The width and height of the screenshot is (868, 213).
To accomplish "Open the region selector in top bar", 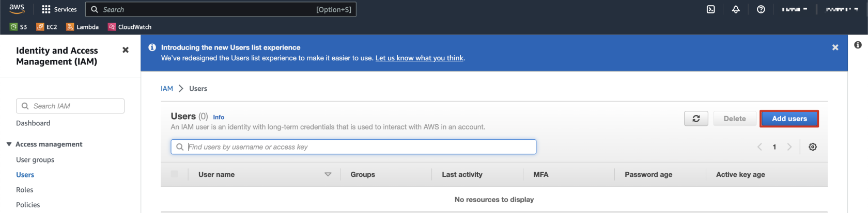I will (x=794, y=9).
